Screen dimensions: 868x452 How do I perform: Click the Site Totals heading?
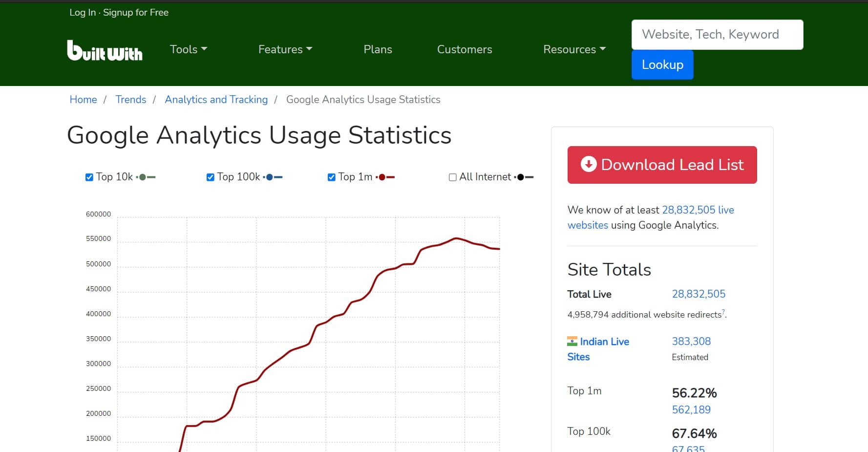609,270
